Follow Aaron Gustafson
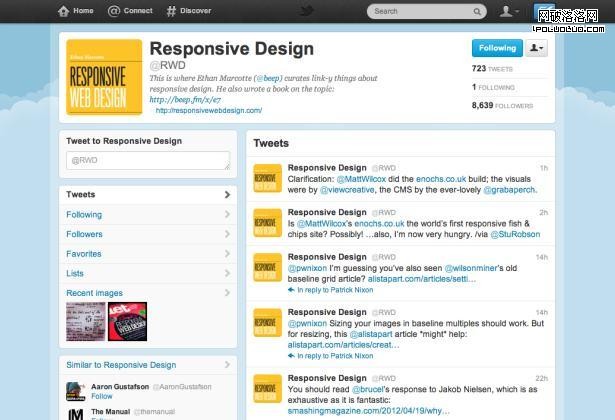The image size is (615, 420). coord(102,396)
